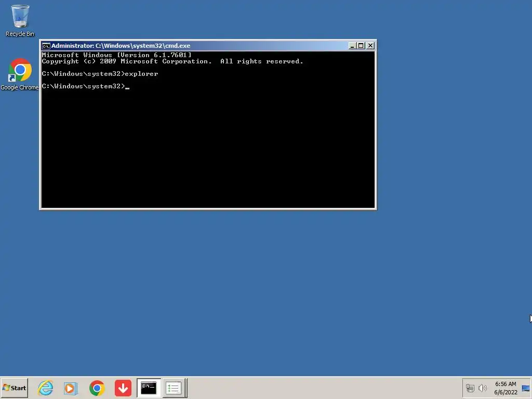
Task: Click the Microsoft Windows version line
Action: point(116,55)
